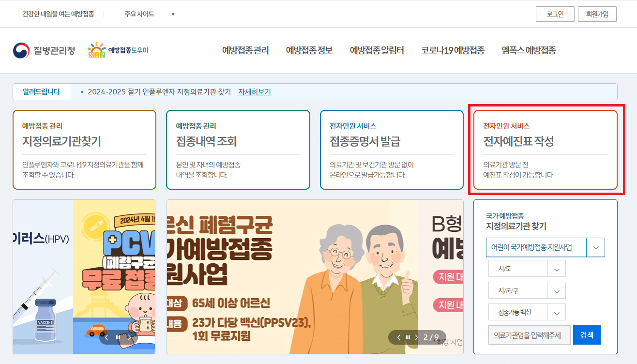Open the 코로나19예방접종 menu

452,50
